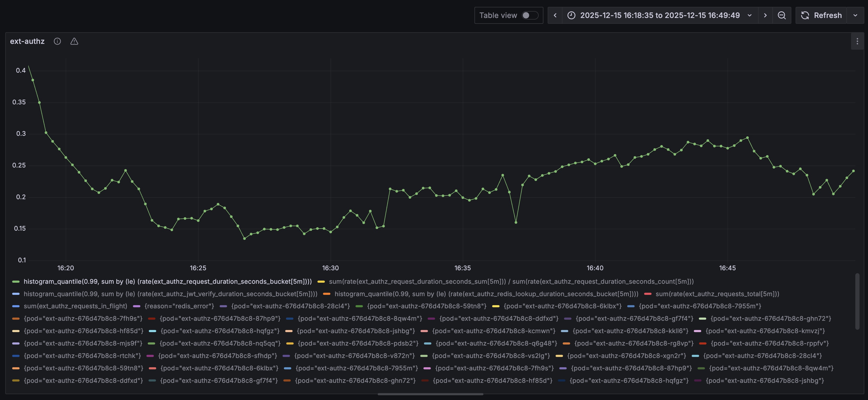Click the clock icon in time picker
Viewport: 868px width, 400px height.
[571, 15]
